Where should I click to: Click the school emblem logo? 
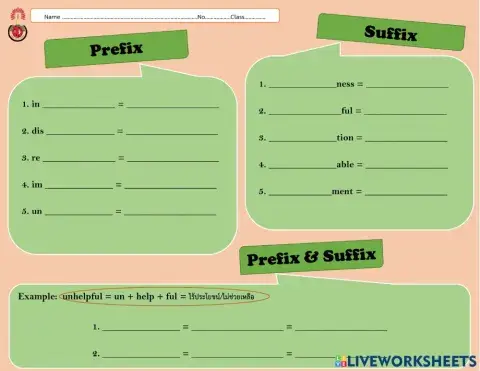pos(18,25)
